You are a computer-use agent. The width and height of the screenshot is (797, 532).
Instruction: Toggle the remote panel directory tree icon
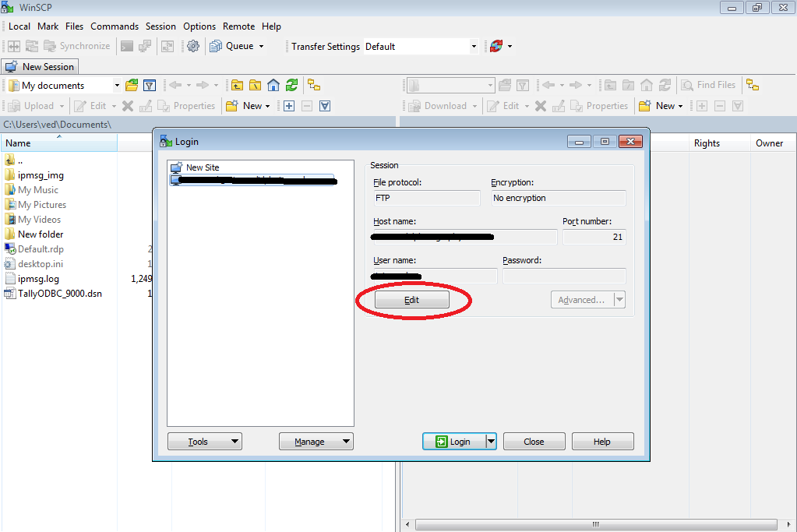coord(753,86)
